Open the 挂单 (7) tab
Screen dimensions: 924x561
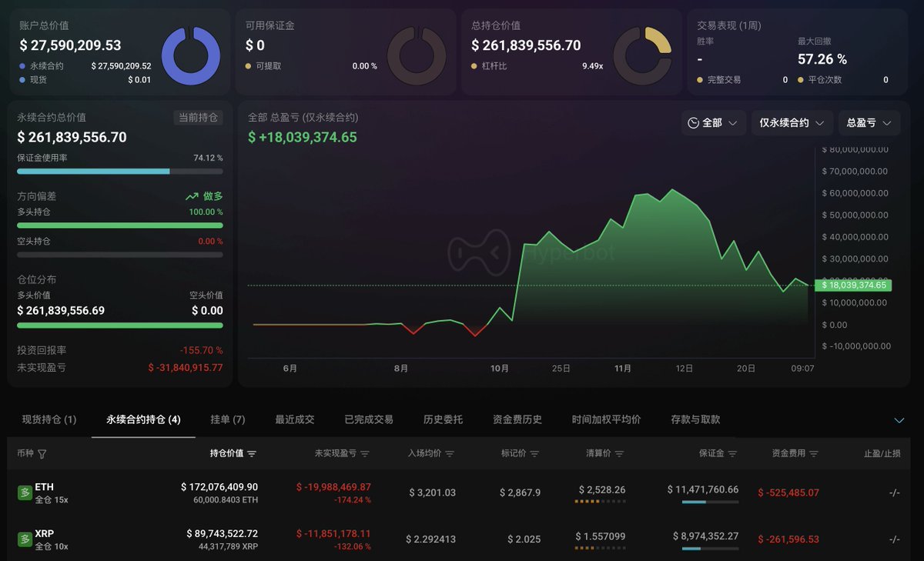coord(228,419)
